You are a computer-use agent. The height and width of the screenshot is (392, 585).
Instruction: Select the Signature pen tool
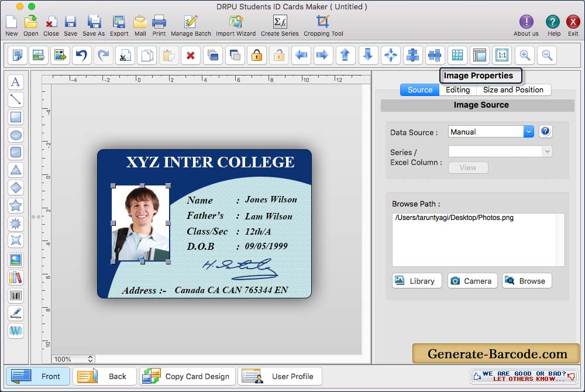16,313
